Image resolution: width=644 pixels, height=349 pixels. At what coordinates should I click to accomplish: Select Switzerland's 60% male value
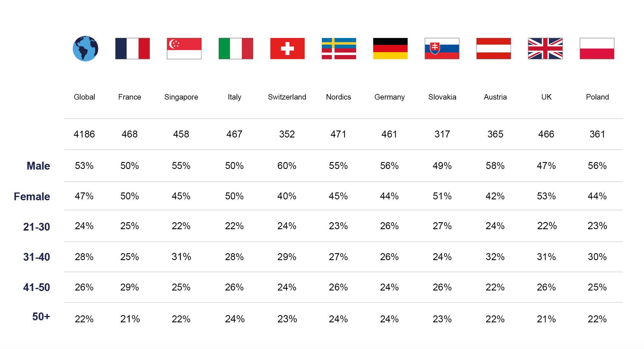287,166
